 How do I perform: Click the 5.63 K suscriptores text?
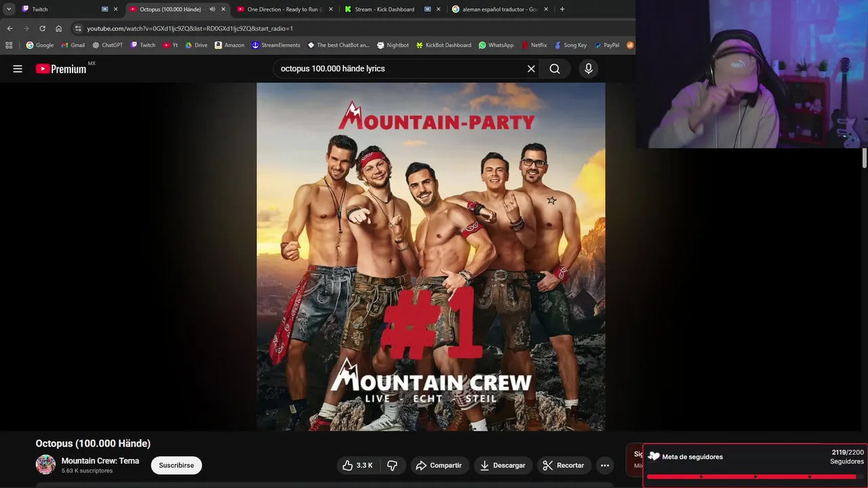coord(87,471)
